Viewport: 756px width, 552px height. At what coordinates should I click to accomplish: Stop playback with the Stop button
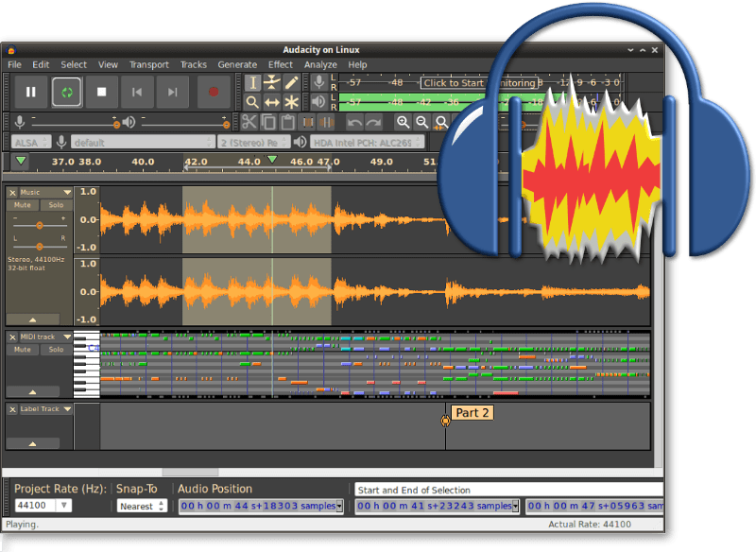point(102,92)
